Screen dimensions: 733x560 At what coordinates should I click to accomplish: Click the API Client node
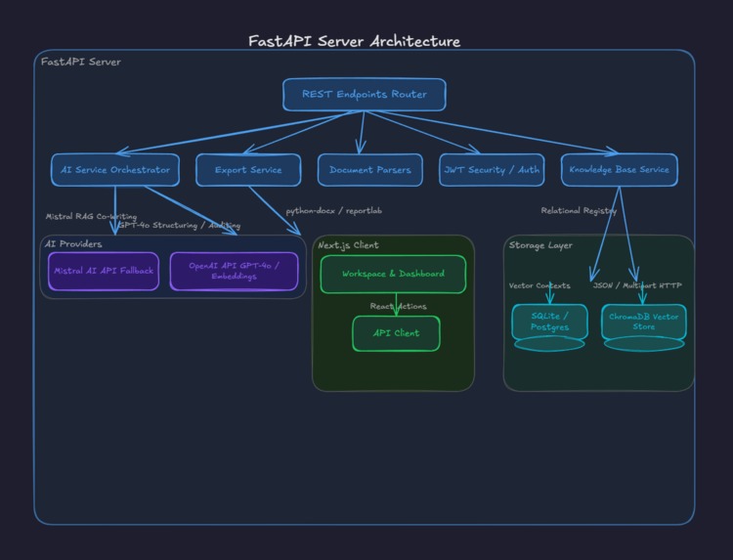(x=396, y=333)
